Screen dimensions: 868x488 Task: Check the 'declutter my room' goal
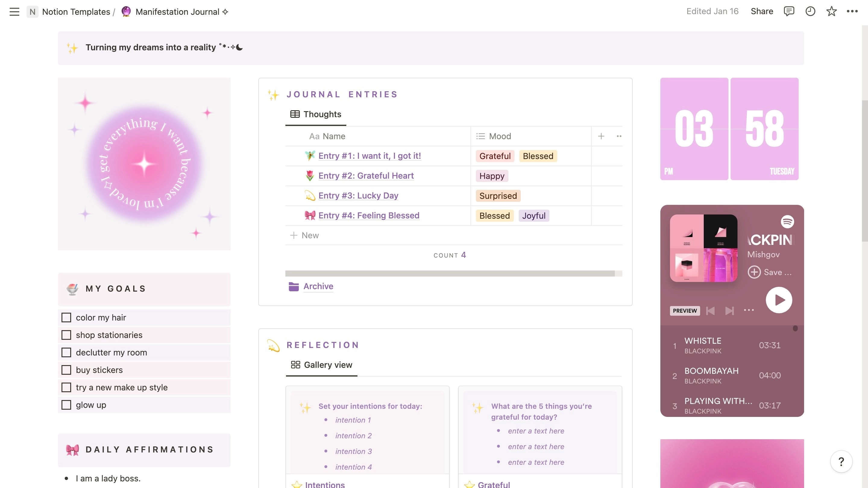tap(66, 353)
